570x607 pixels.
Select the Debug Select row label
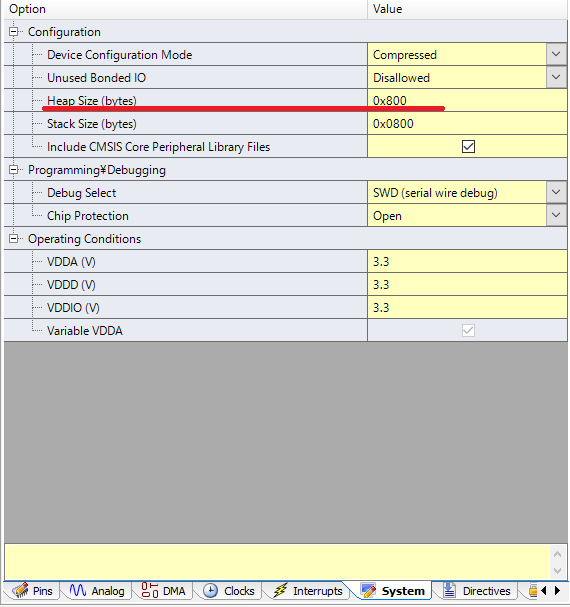click(x=81, y=193)
